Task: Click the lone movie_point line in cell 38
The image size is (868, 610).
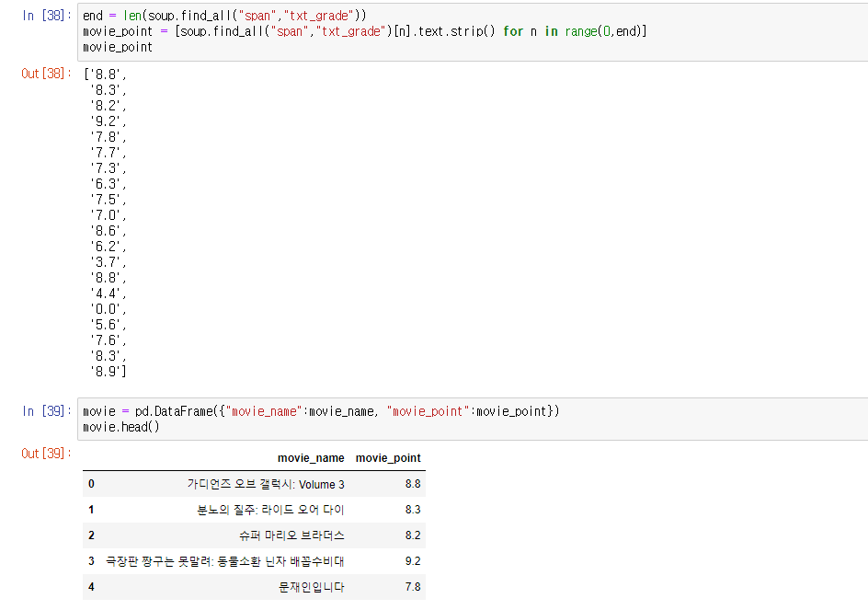Action: pos(118,48)
